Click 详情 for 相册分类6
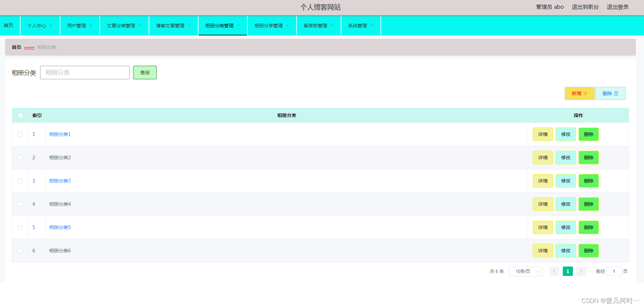This screenshot has height=307, width=644. (x=543, y=251)
